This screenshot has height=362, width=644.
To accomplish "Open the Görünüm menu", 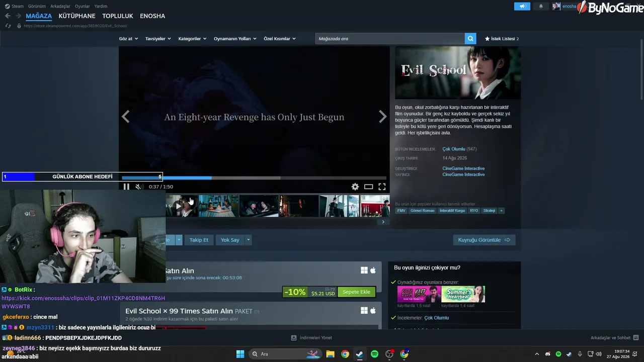I will [x=37, y=7].
